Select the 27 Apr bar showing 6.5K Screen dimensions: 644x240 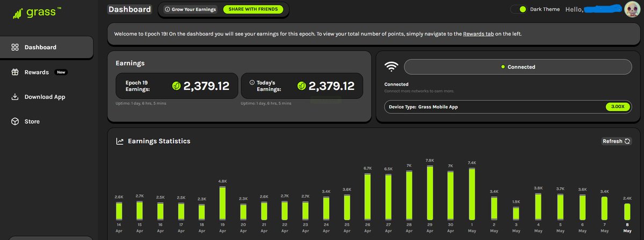pos(388,197)
